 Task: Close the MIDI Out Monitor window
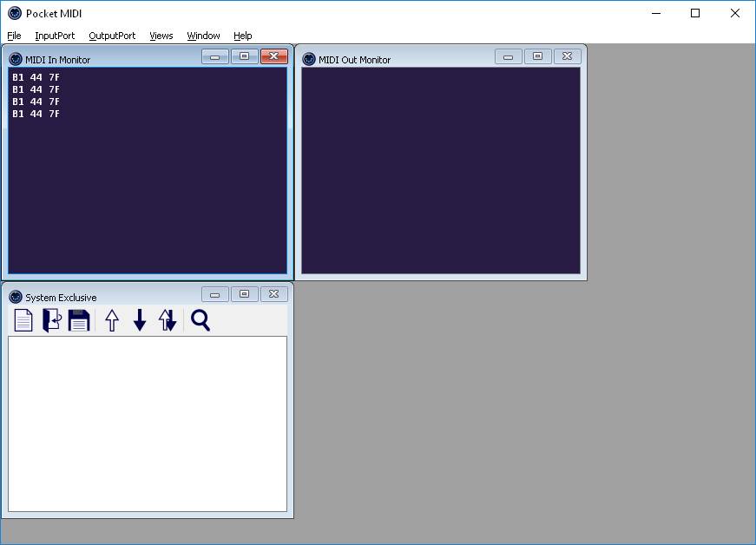(x=567, y=56)
